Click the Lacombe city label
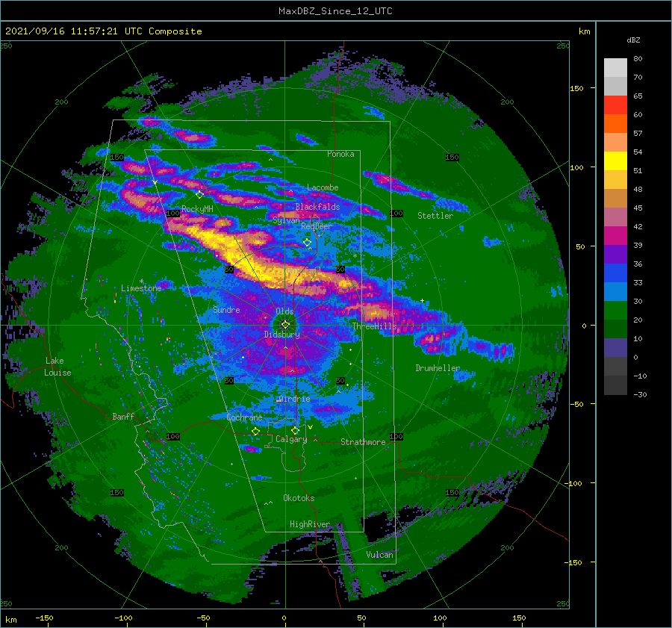This screenshot has width=672, height=628. (323, 187)
